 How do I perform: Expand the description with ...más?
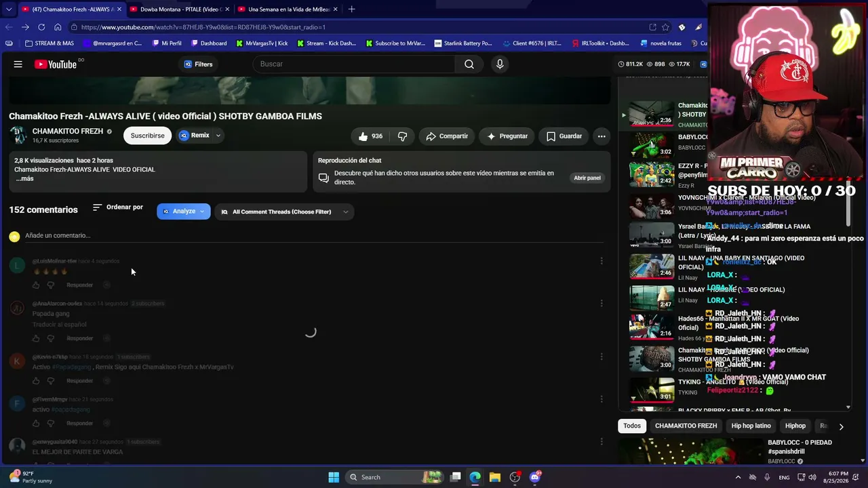24,179
